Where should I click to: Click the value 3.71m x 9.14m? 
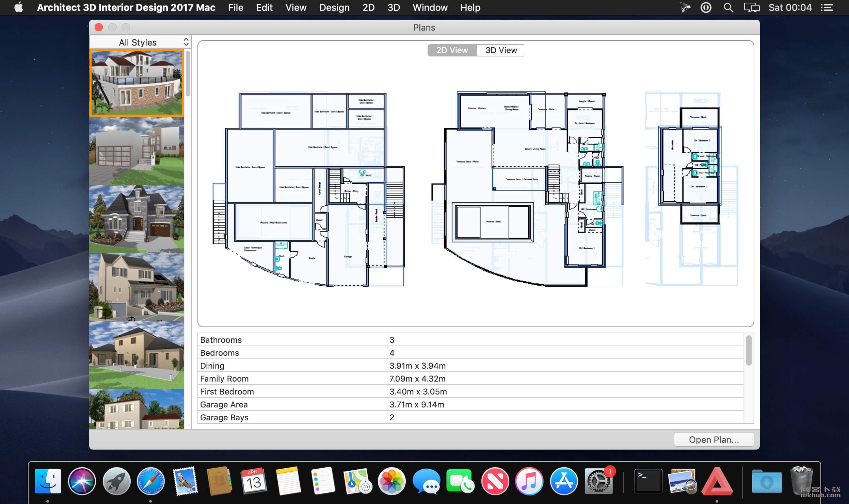(x=417, y=404)
